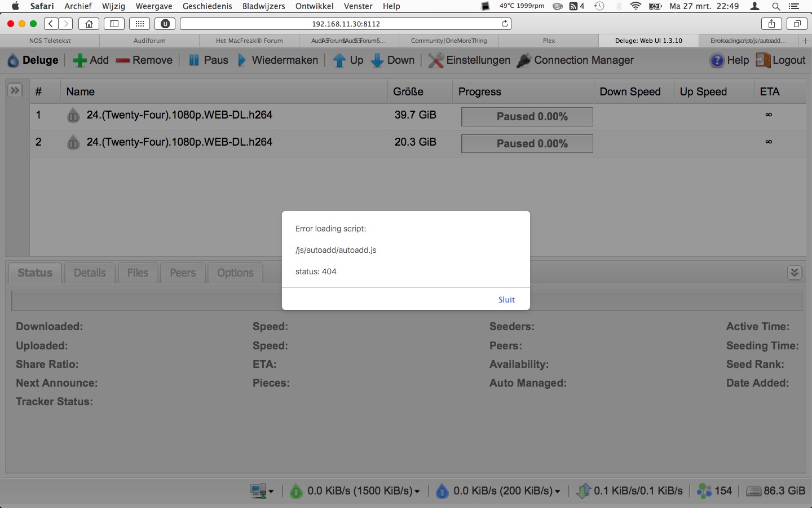Switch to the Peers tab
Viewport: 812px width, 508px height.
tap(183, 273)
